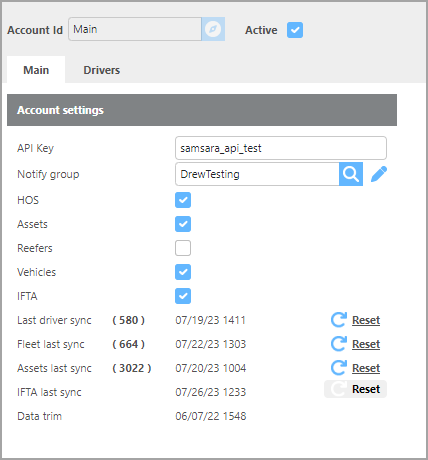
Task: Click refresh arrow icon for Fleet last sync
Action: pos(339,344)
